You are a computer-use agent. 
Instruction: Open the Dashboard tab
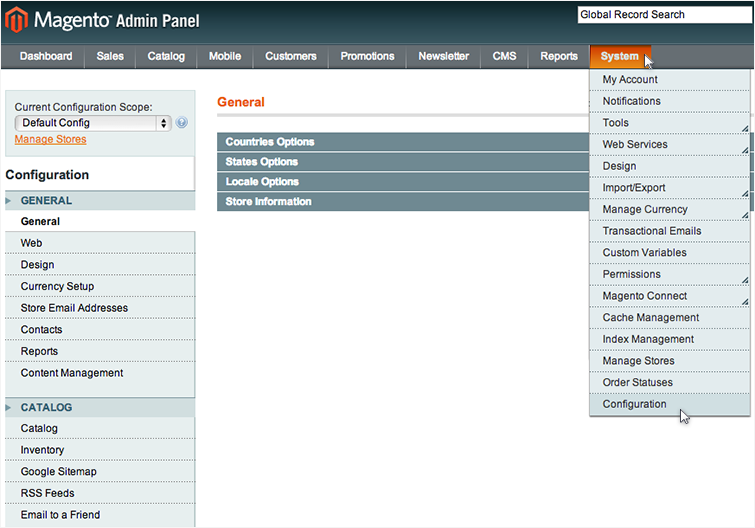click(x=46, y=56)
